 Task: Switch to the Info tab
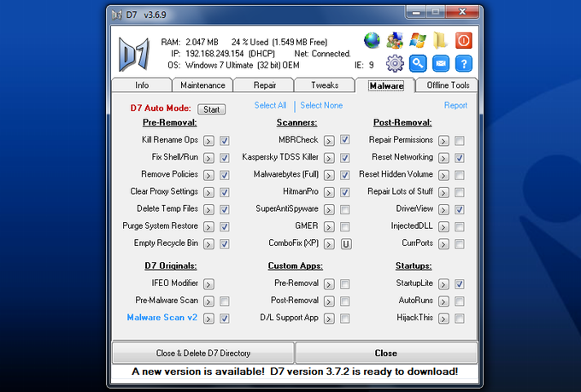pos(142,85)
